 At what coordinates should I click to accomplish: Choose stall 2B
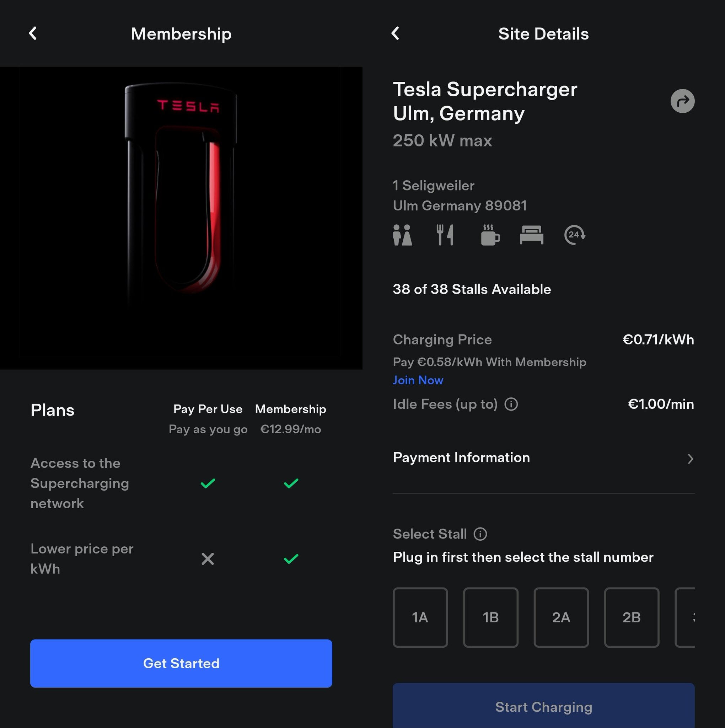(x=632, y=617)
